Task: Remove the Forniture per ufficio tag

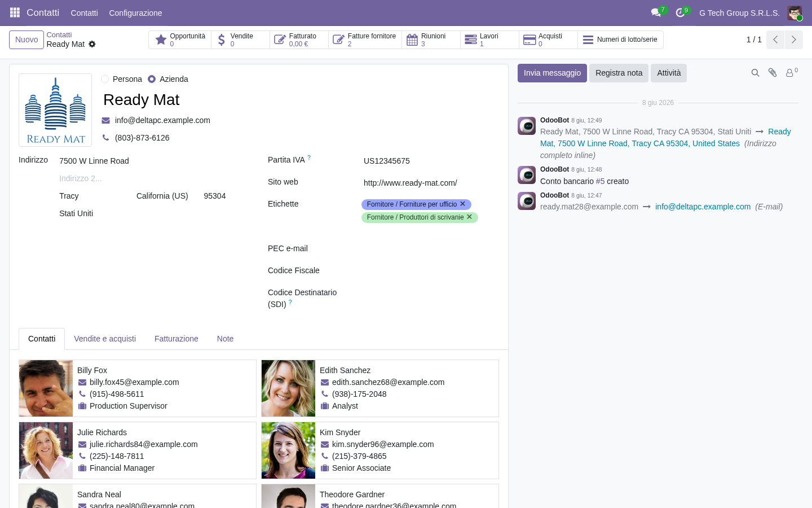Action: click(462, 204)
